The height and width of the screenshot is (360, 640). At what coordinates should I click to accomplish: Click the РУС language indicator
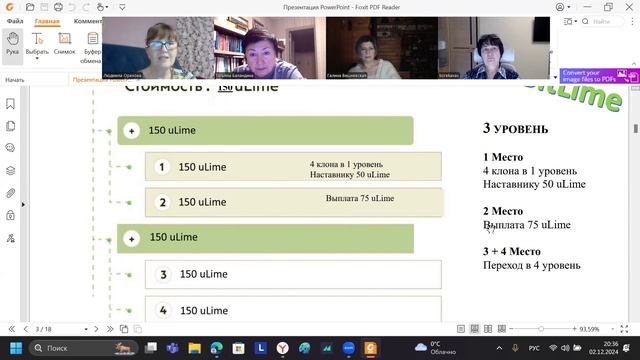[534, 348]
